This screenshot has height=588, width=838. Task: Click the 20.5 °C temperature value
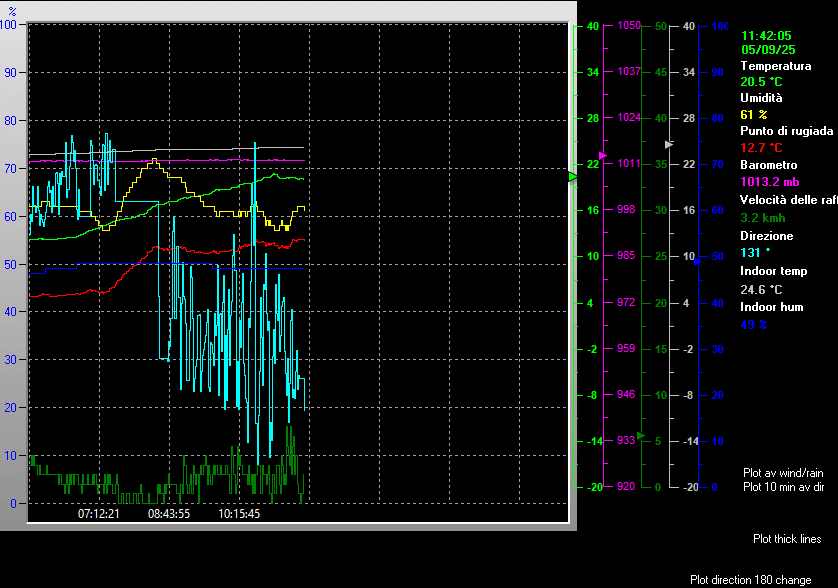pos(761,82)
